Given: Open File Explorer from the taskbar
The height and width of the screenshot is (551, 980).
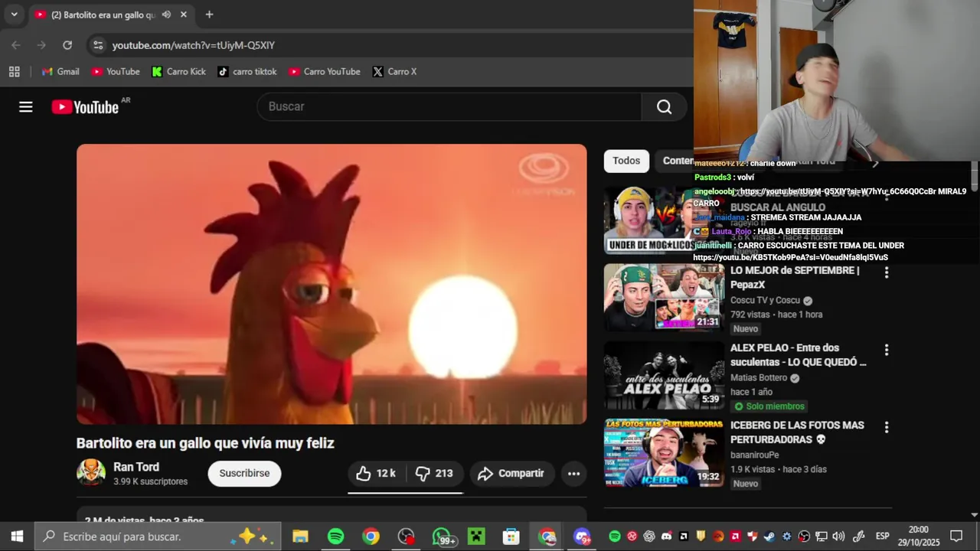Looking at the screenshot, I should click(300, 536).
